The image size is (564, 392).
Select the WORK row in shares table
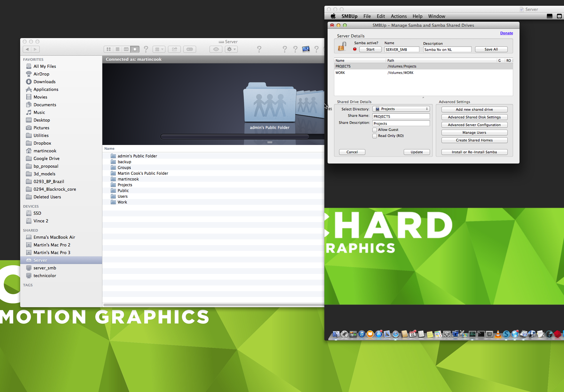[x=424, y=73]
